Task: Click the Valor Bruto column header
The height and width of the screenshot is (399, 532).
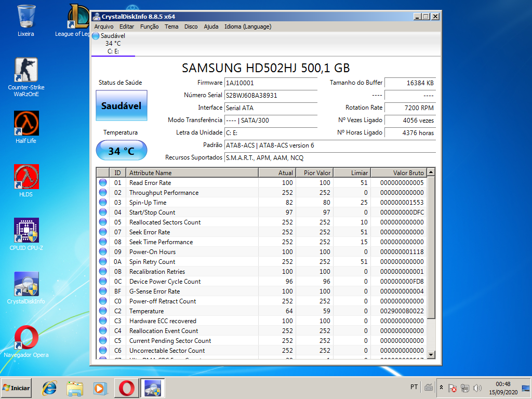Action: [x=398, y=172]
